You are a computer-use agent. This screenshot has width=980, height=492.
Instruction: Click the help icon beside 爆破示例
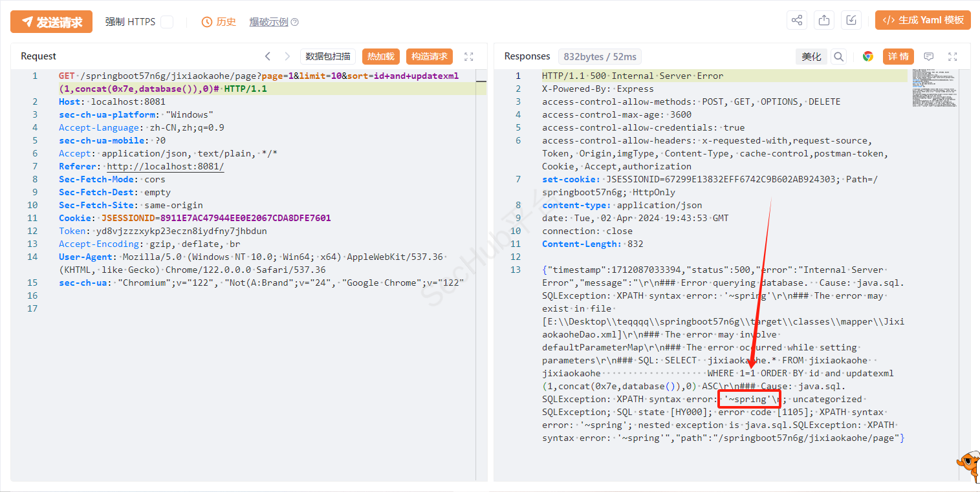pos(295,22)
